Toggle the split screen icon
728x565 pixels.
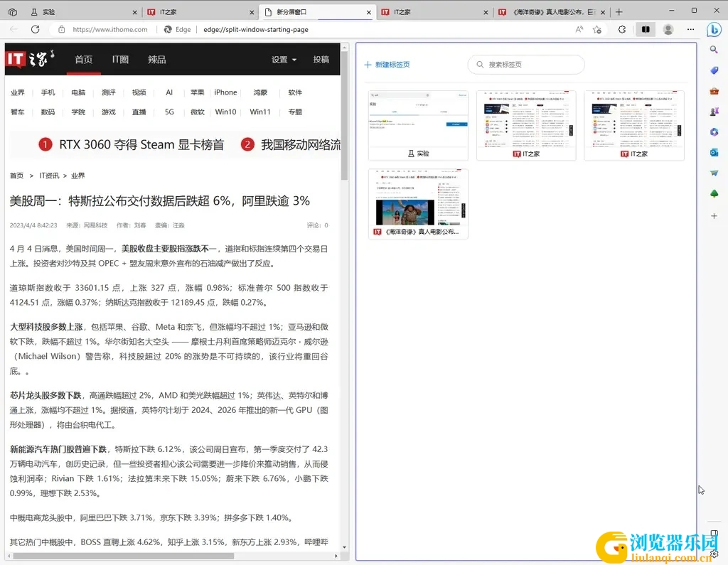pos(646,29)
